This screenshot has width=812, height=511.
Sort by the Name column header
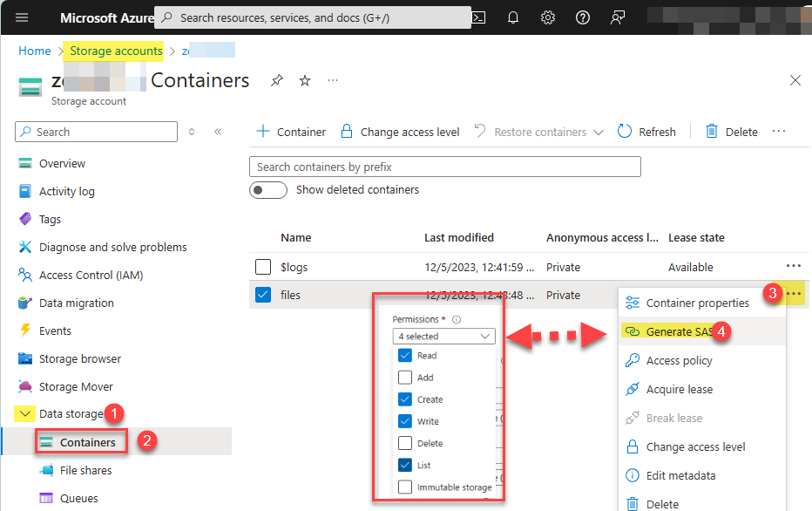296,237
